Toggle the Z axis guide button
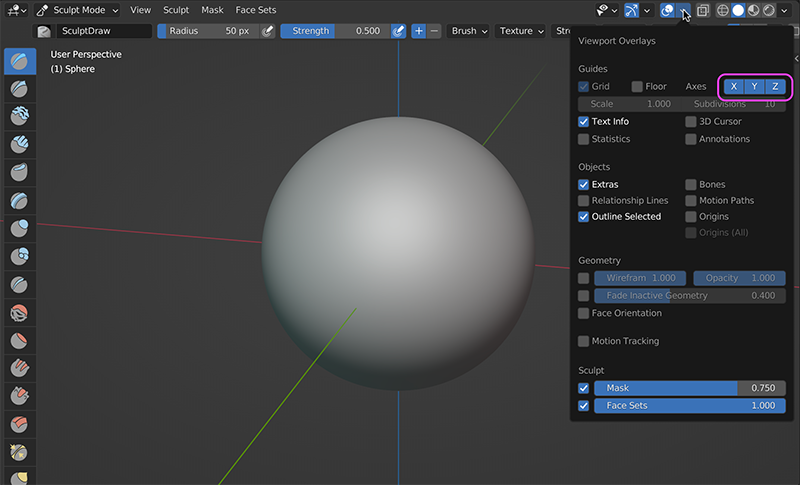800x485 pixels. point(774,87)
